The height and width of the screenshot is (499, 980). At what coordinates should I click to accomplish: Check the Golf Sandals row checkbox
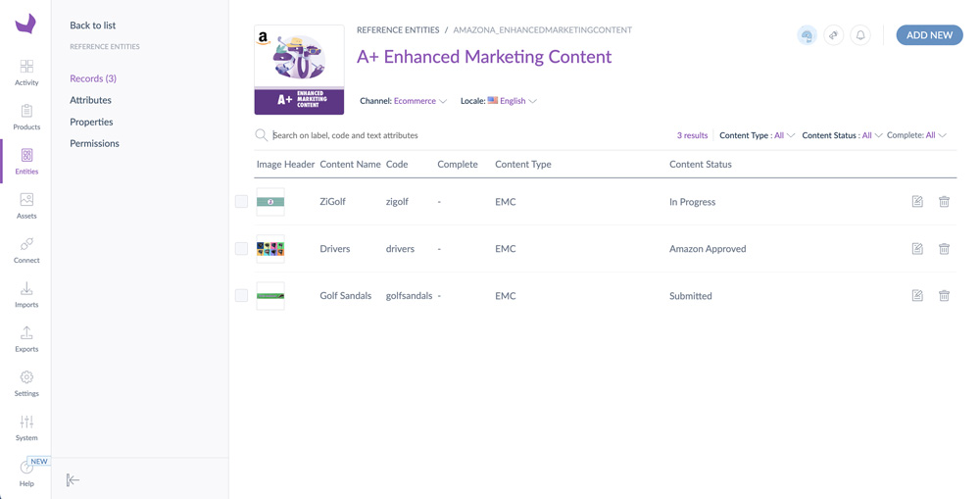[241, 295]
